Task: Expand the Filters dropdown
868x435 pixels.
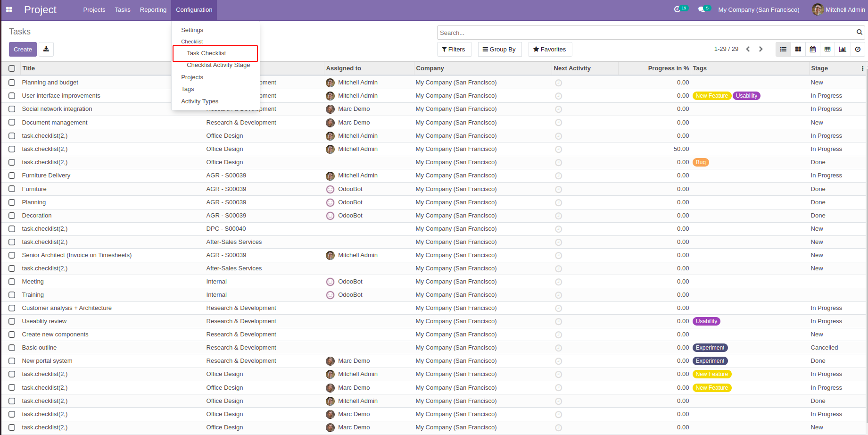Action: click(454, 49)
